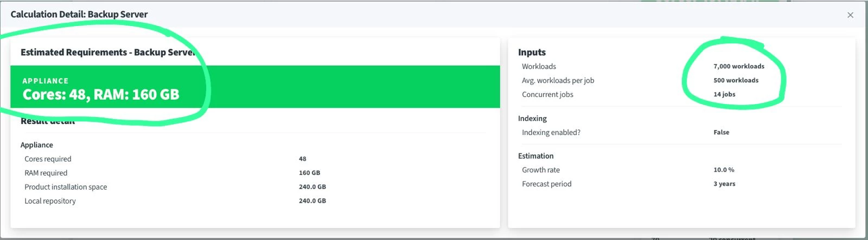868x240 pixels.
Task: Click the Indexing enabled 'False' value
Action: (x=721, y=133)
